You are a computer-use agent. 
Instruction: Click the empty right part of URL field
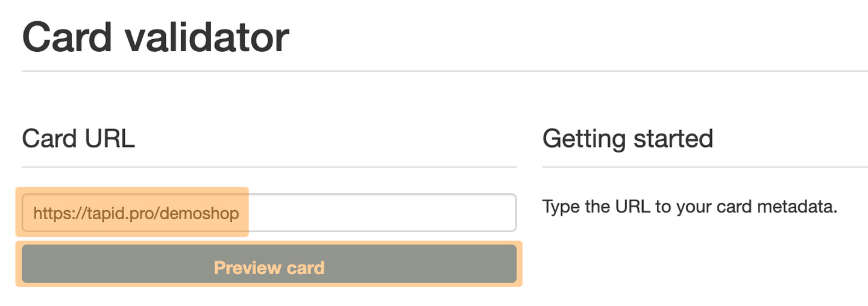pos(386,212)
